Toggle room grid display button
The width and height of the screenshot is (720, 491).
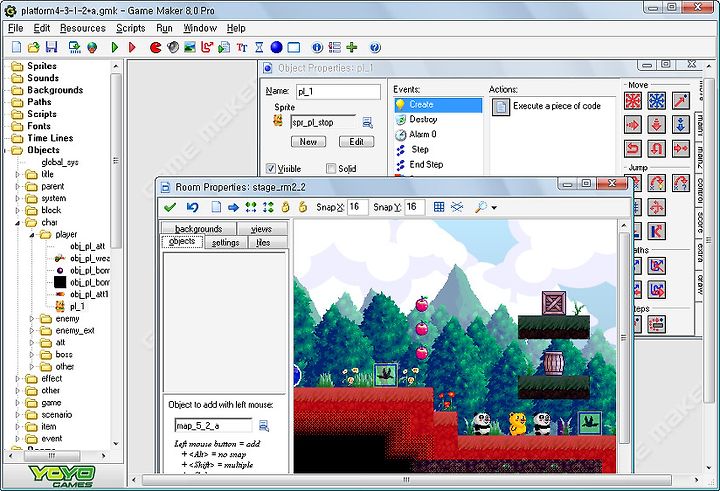tap(439, 207)
